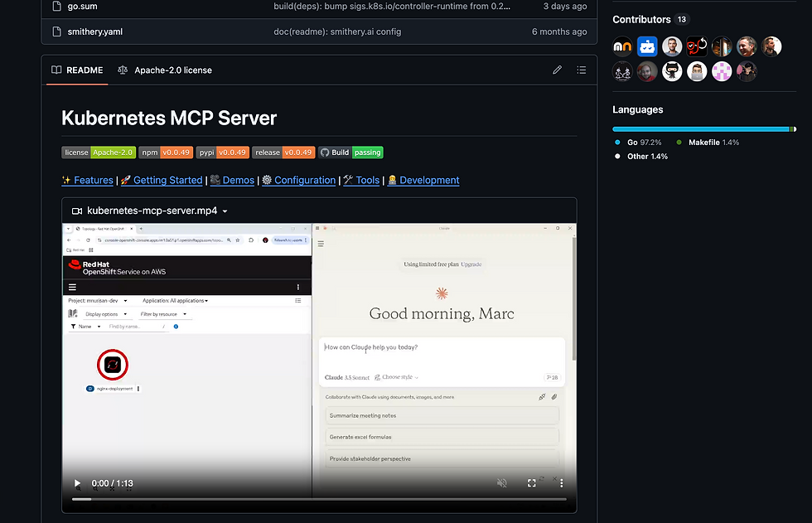Switch to the README tab

[x=77, y=70]
